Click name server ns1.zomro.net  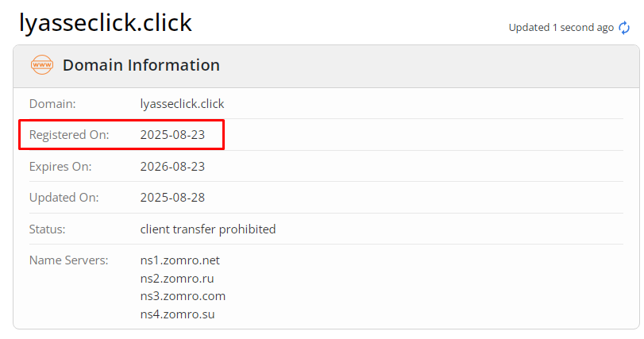179,260
